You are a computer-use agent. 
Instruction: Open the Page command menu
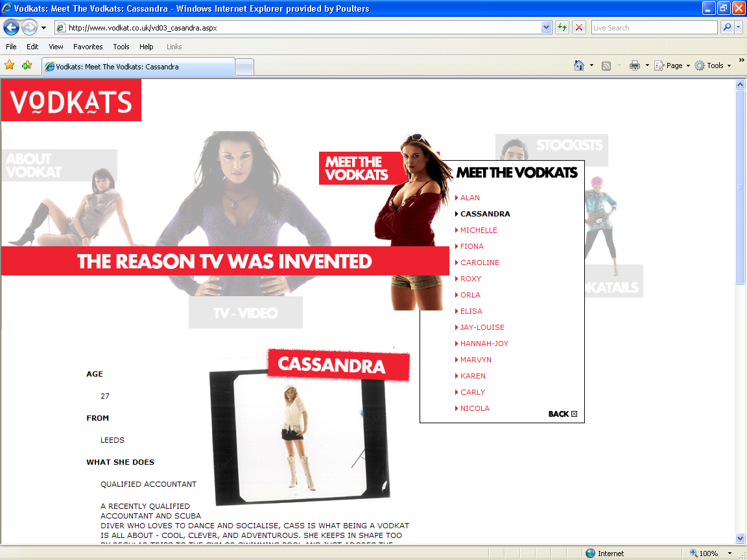point(672,65)
